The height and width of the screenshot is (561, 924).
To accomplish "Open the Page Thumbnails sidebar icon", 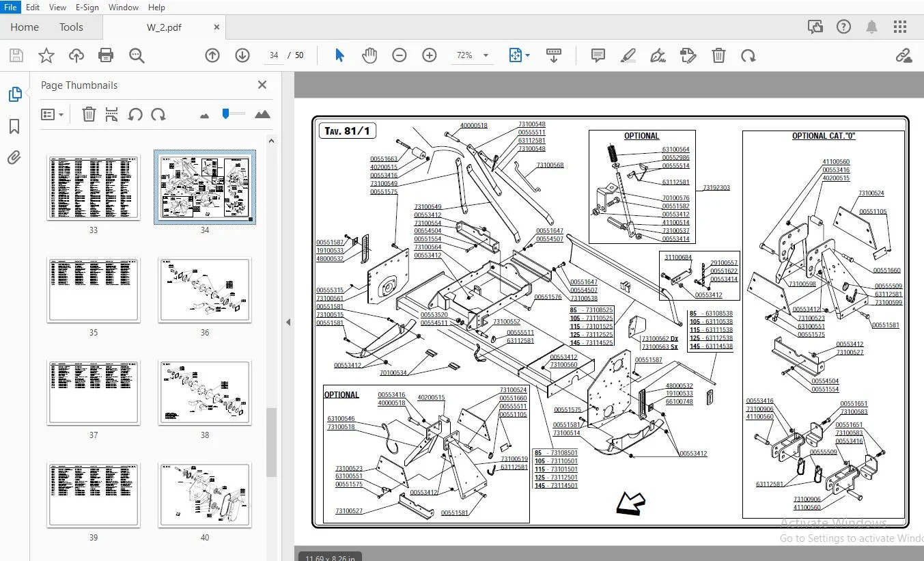I will pos(14,94).
